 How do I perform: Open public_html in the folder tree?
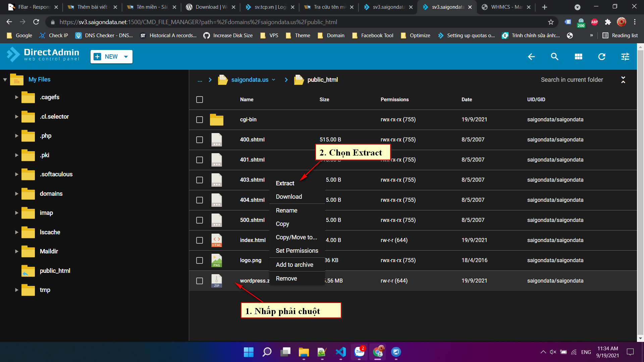pyautogui.click(x=55, y=271)
